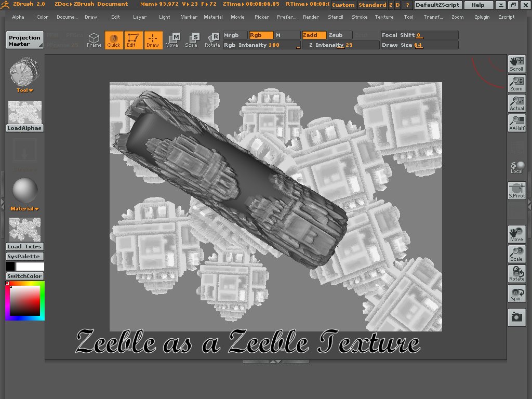Toggle the Local transform icon

(x=516, y=168)
